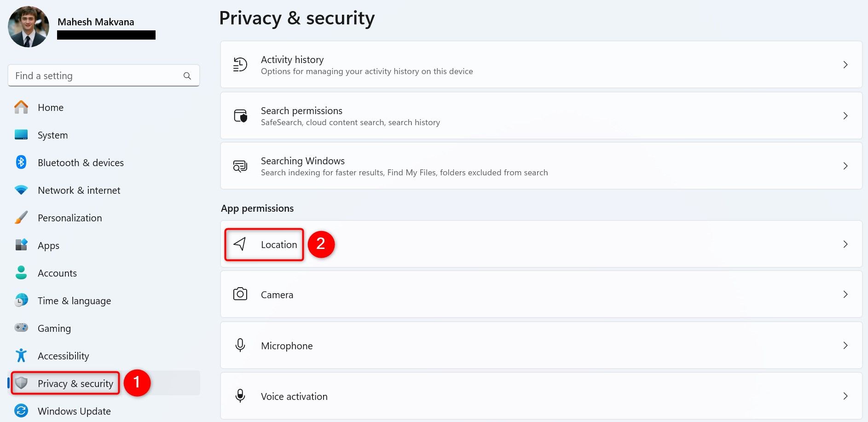Click the Find a setting search field
The height and width of the screenshot is (422, 868).
(x=97, y=76)
